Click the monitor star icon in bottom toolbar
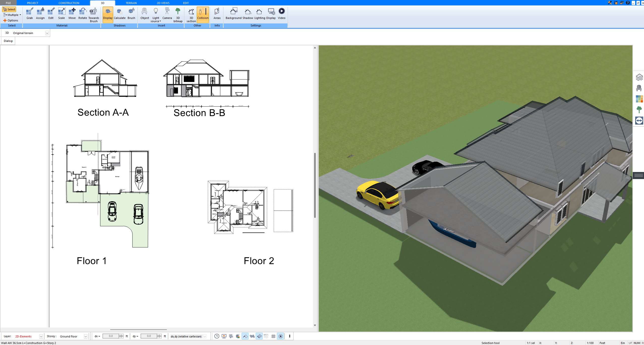The image size is (644, 345). (x=224, y=336)
